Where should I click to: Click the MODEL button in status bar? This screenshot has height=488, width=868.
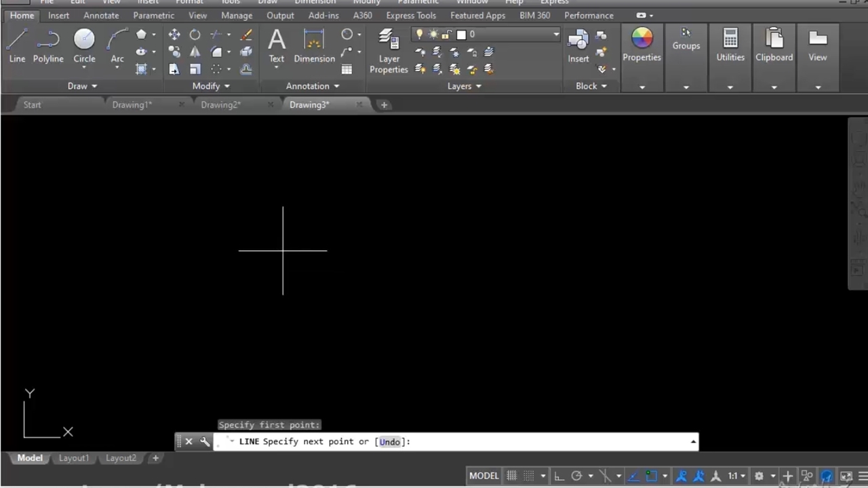coord(484,476)
